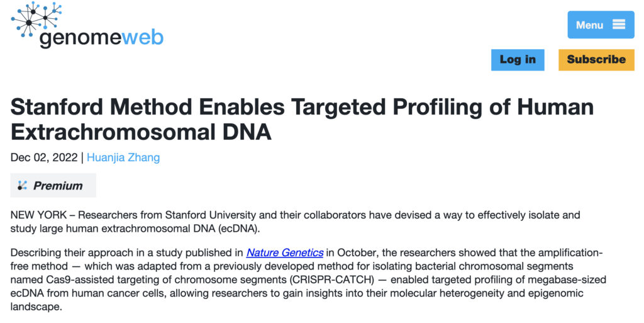The width and height of the screenshot is (644, 323).
Task: Click the word "landscape." ending the article
Action: pyautogui.click(x=36, y=307)
